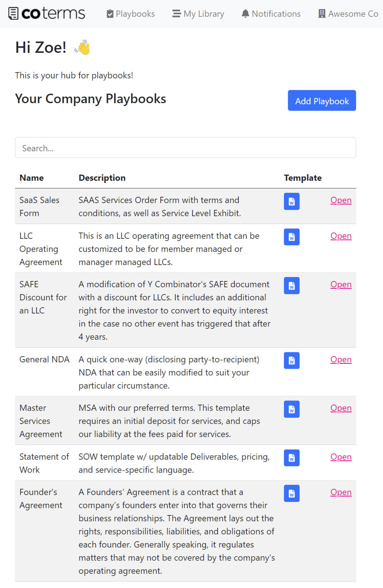Open the SAFE Discount for an LLC playbook
The height and width of the screenshot is (588, 383).
point(341,284)
